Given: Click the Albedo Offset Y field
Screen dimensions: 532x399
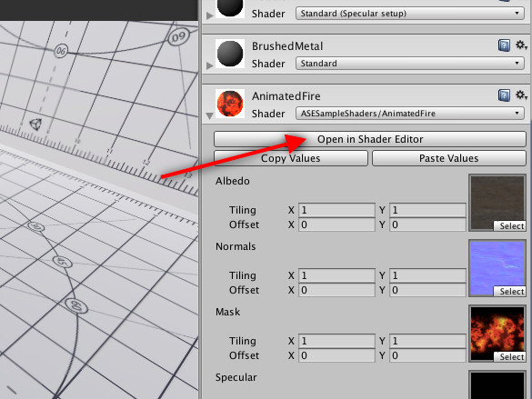Looking at the screenshot, I should pos(427,224).
